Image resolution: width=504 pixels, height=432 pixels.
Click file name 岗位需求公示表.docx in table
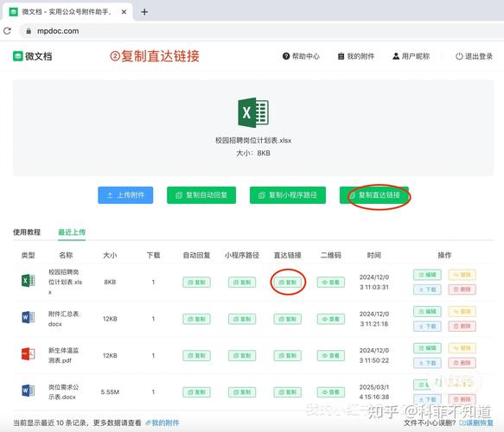tap(64, 392)
